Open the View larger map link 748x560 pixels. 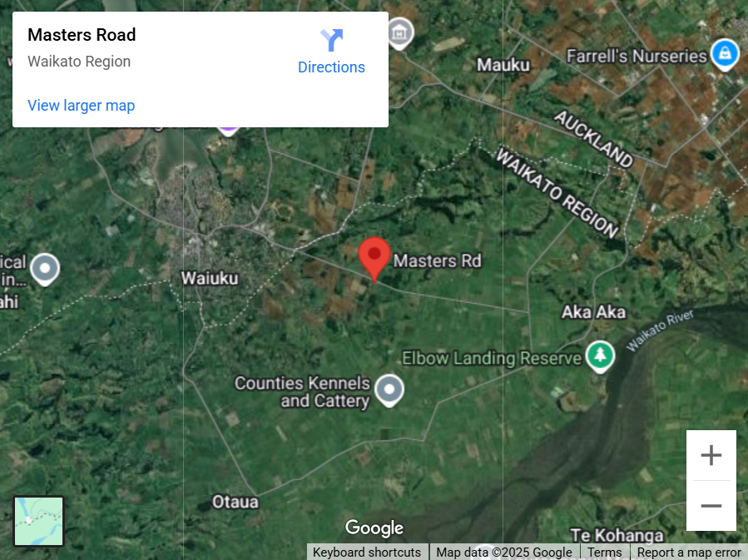[81, 106]
